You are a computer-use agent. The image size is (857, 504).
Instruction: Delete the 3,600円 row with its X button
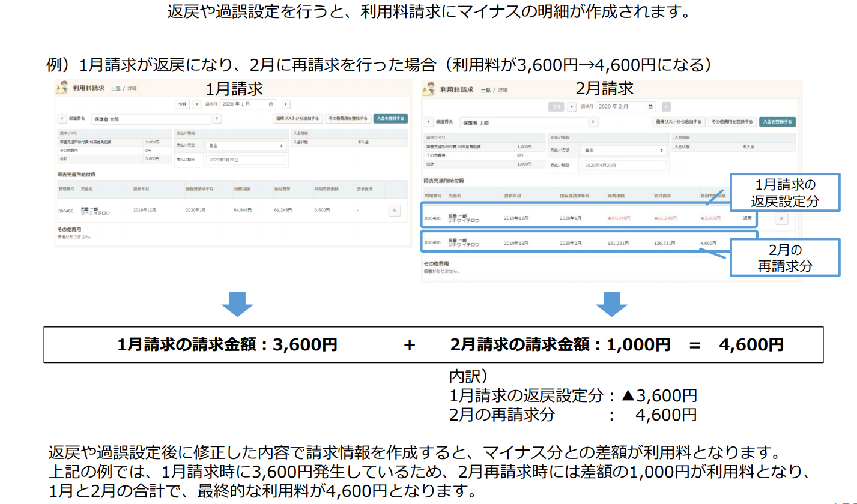click(x=394, y=210)
